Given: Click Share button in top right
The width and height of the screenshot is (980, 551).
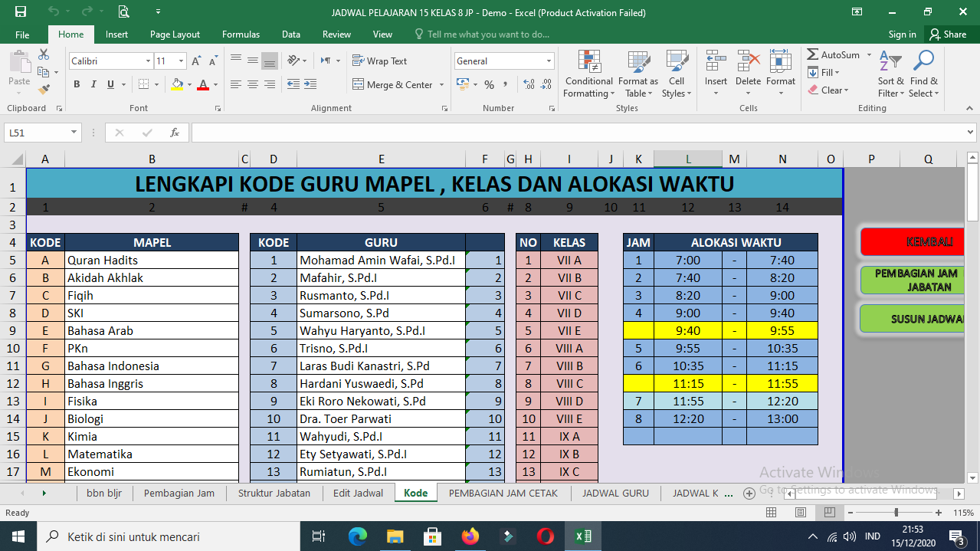Looking at the screenshot, I should 948,34.
